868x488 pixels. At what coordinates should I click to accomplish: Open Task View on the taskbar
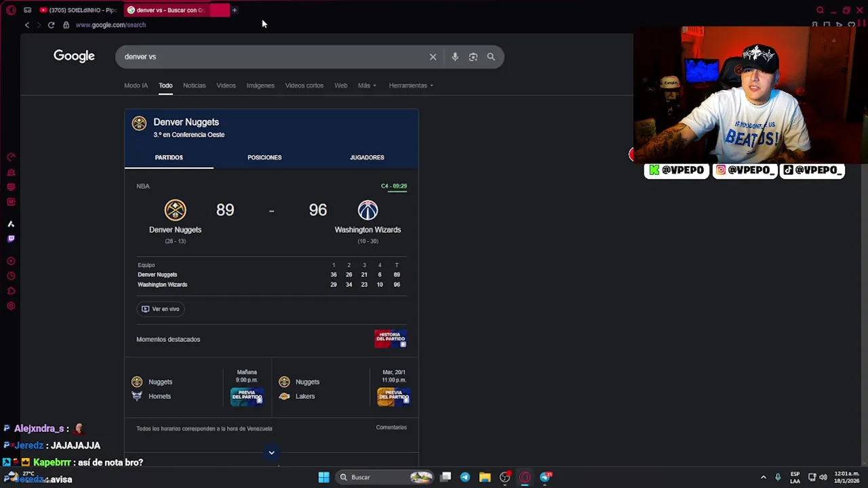point(446,477)
